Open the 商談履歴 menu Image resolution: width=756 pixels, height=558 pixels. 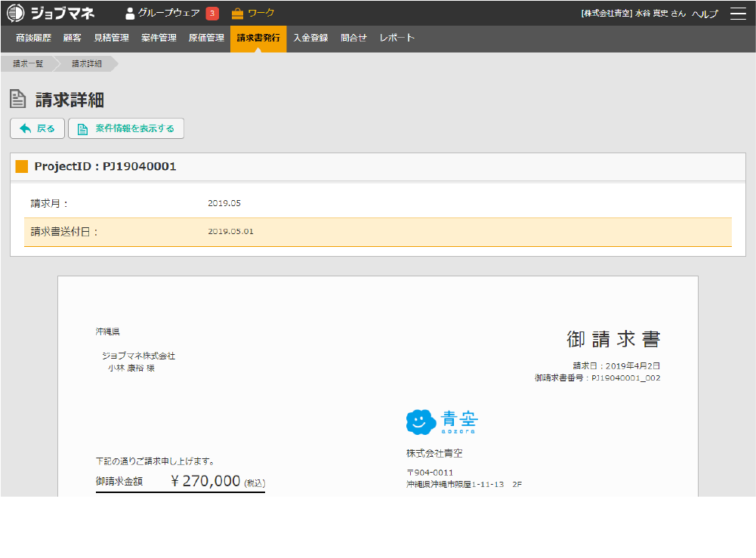[33, 38]
